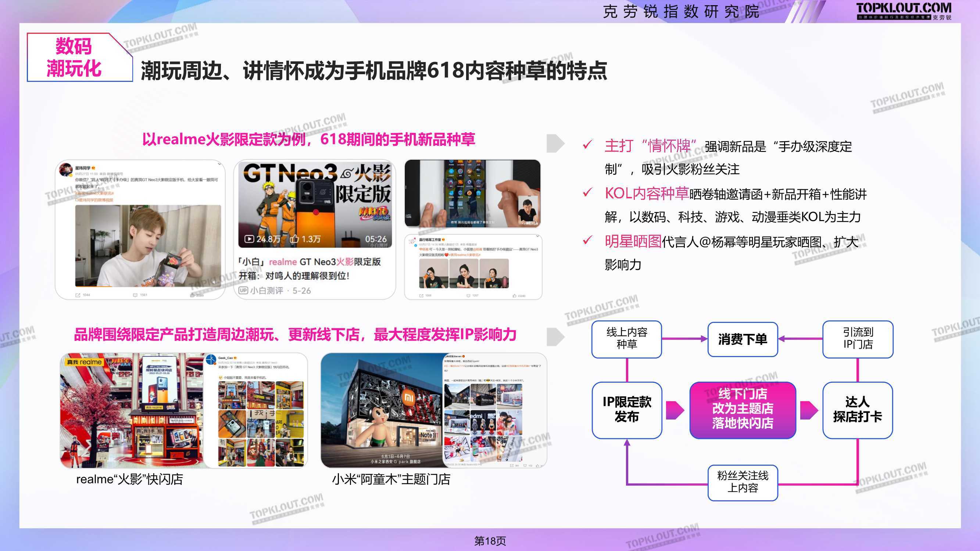Click the pink heading KOL内容种草

(647, 194)
